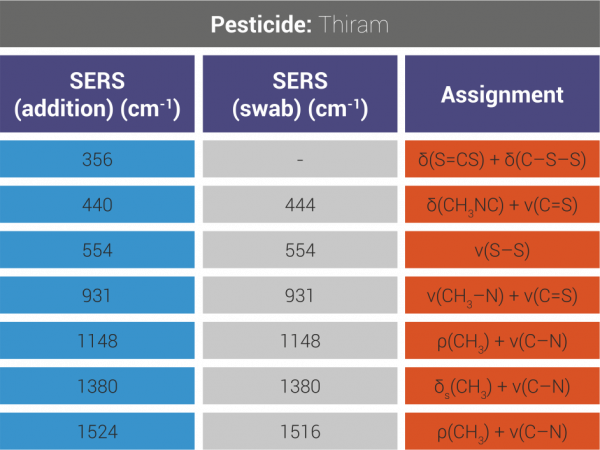This screenshot has height=450, width=600.
Task: Select the δ(S=CS) + δ(C–S–S) assignment cell
Action: point(502,160)
